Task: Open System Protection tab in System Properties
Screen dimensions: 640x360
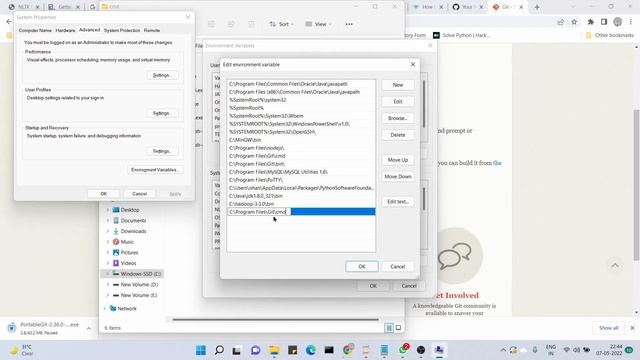Action: [x=122, y=31]
